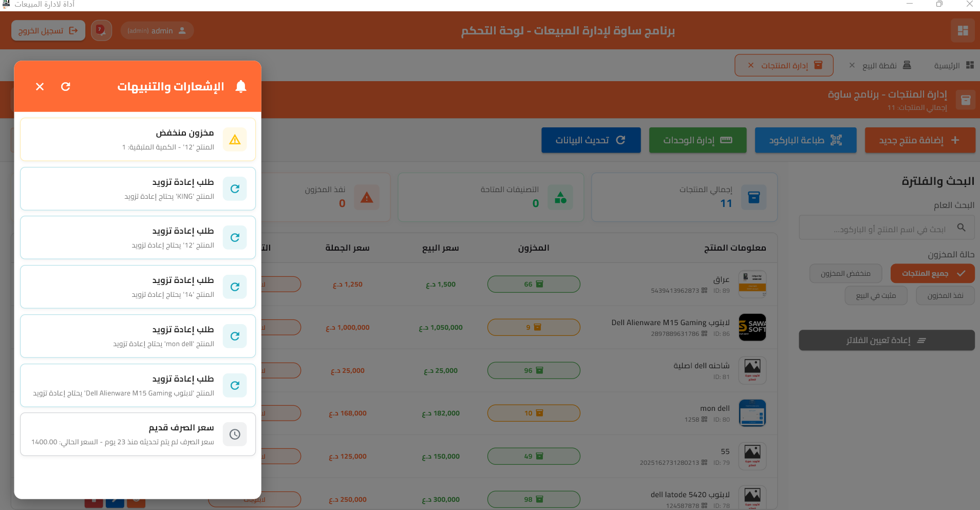The image size is (980, 510).
Task: Click 'إضافة منتج جديد' button
Action: click(919, 140)
